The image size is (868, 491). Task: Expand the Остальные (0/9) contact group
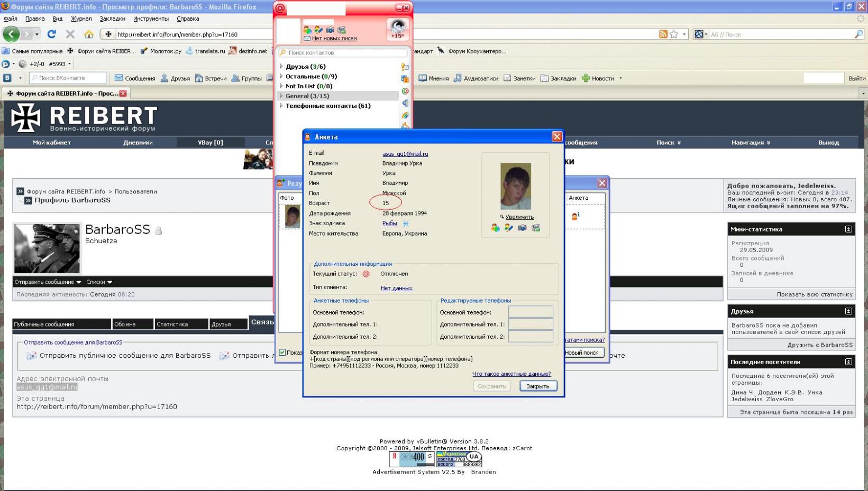pyautogui.click(x=281, y=76)
